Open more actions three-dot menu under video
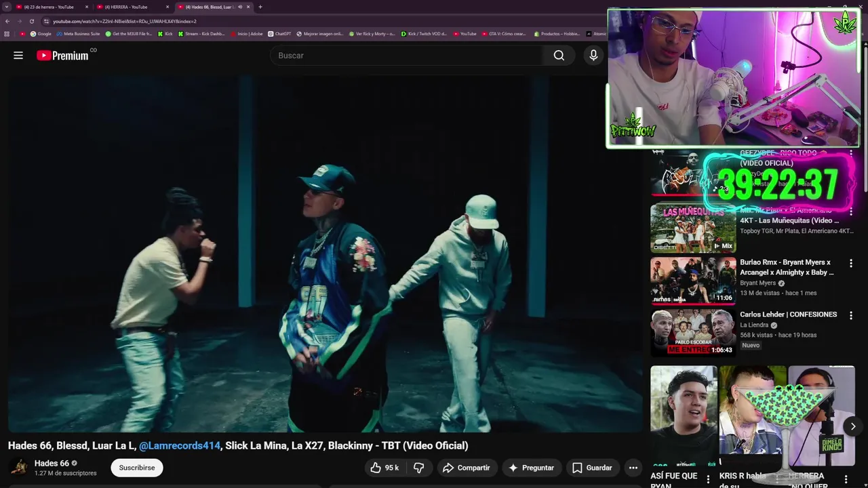Screen dimensions: 868x488 tap(633, 468)
